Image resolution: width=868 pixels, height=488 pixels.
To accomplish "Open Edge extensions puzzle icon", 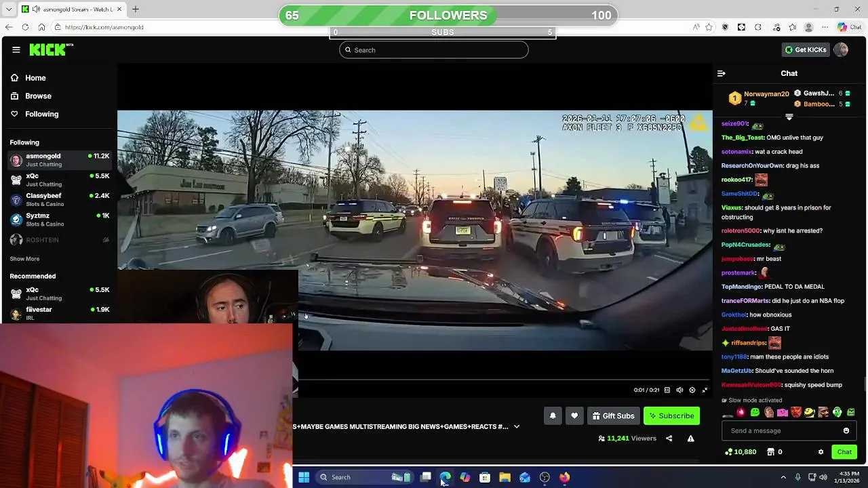I will pyautogui.click(x=758, y=27).
